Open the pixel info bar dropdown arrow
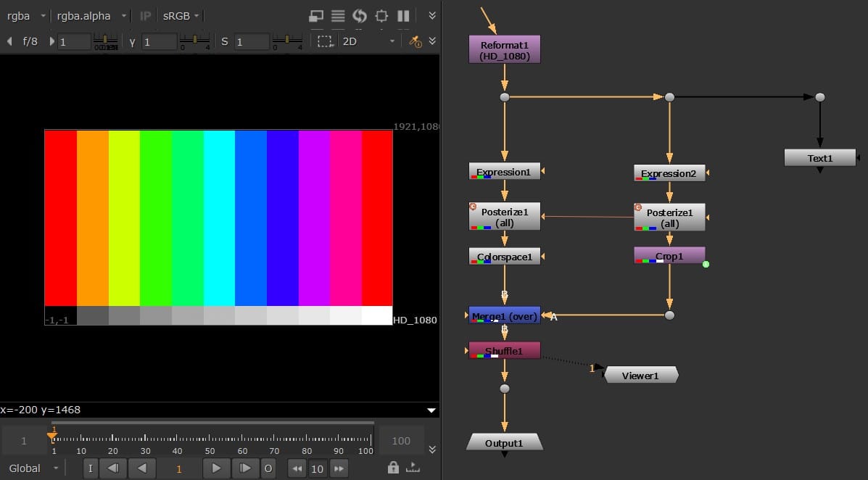Screen dimensions: 868x480 pos(431,410)
